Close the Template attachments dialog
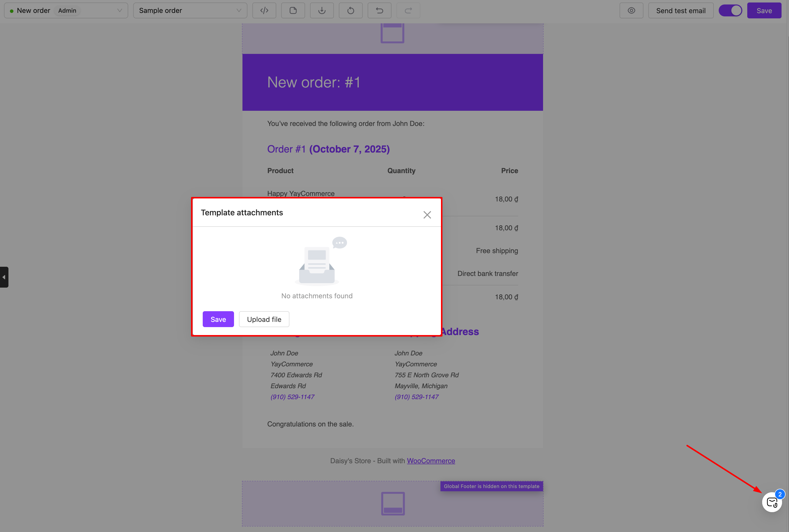 click(427, 215)
